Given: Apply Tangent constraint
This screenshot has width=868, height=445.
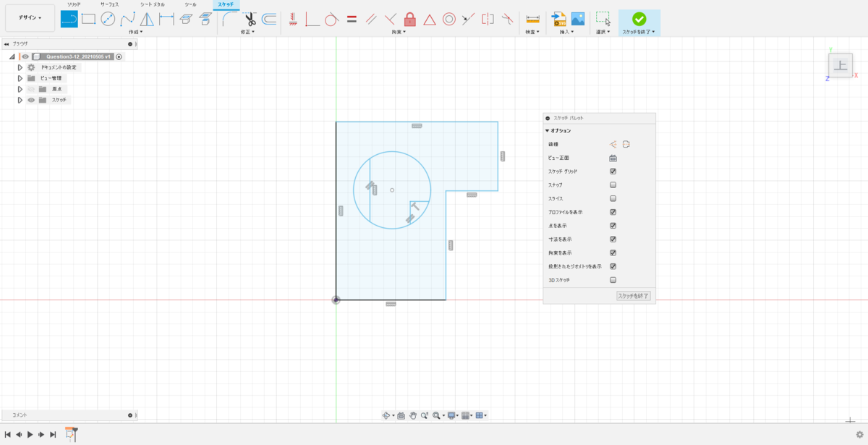Looking at the screenshot, I should tap(331, 20).
